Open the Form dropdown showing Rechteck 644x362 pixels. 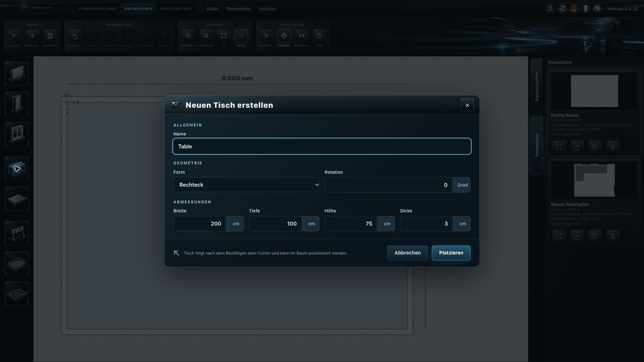[x=246, y=185]
